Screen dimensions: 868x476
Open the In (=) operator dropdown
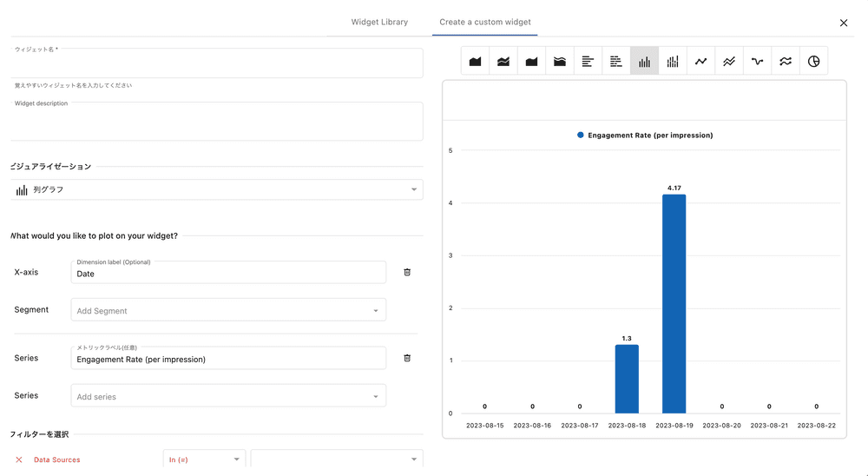pyautogui.click(x=204, y=459)
